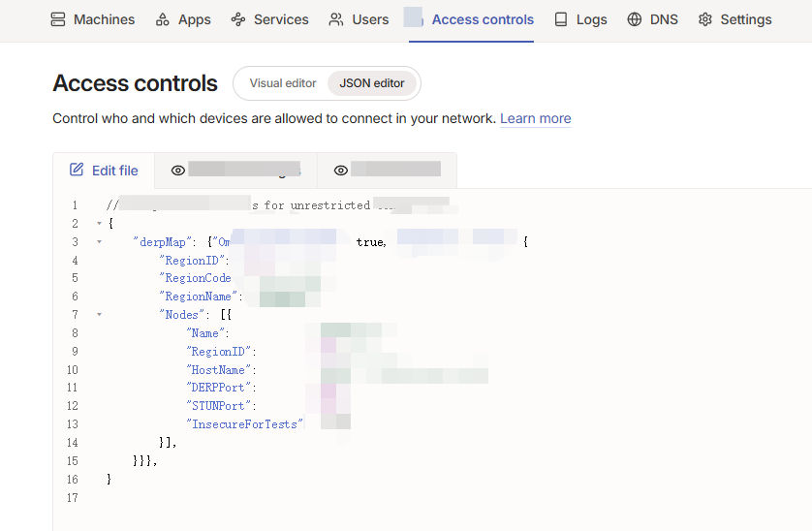This screenshot has width=812, height=531.
Task: Switch to the Edit file tab
Action: 104,171
